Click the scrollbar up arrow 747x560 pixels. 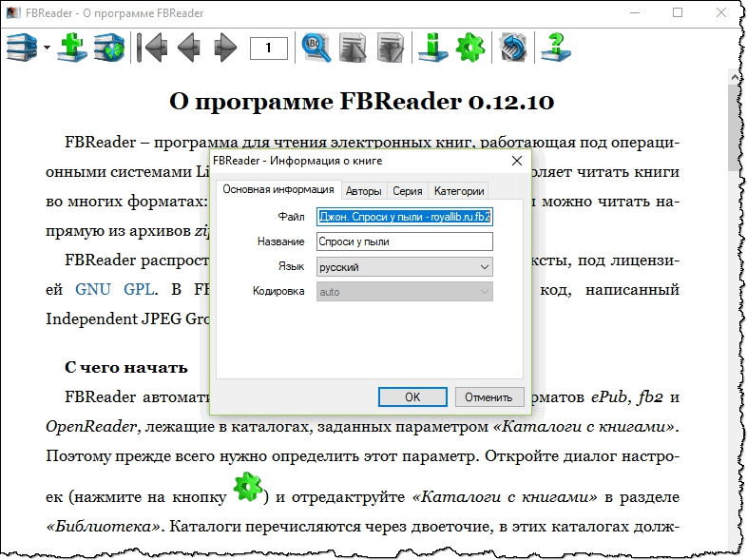pyautogui.click(x=734, y=76)
